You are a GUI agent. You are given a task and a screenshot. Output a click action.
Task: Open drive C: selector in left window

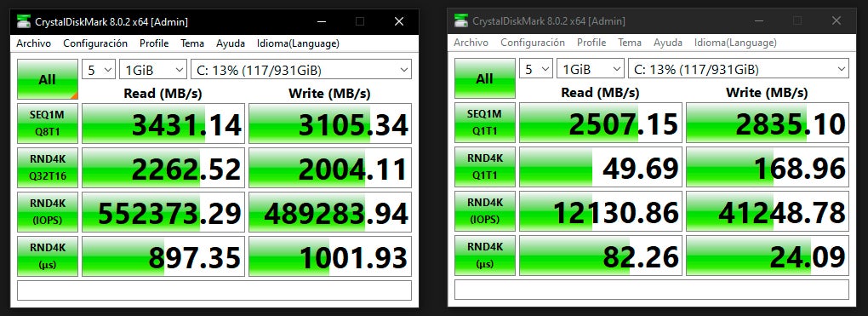[301, 70]
